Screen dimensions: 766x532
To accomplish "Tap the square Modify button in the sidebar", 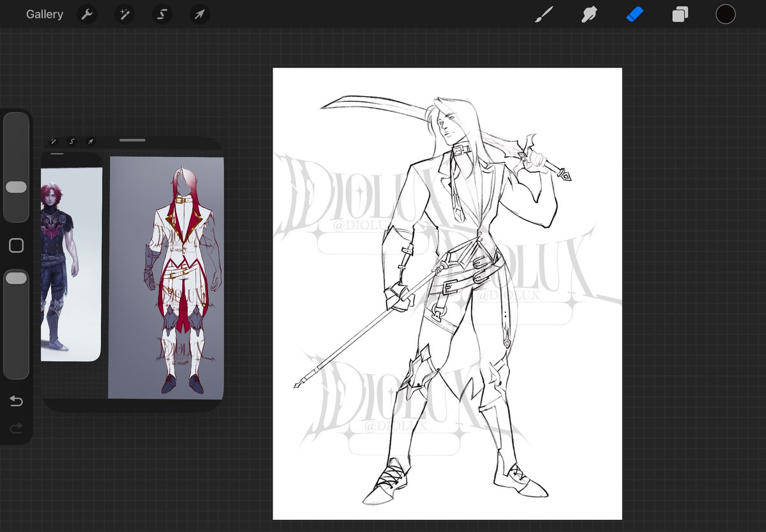I will pos(16,246).
